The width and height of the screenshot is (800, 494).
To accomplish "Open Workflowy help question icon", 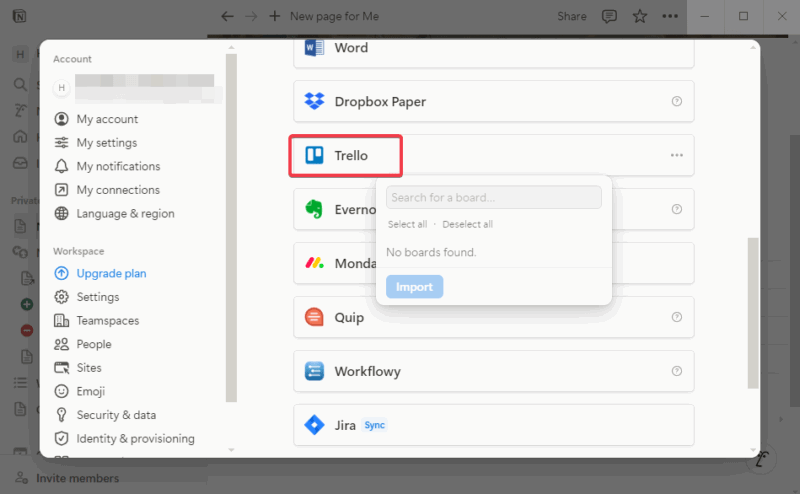I will [x=677, y=371].
